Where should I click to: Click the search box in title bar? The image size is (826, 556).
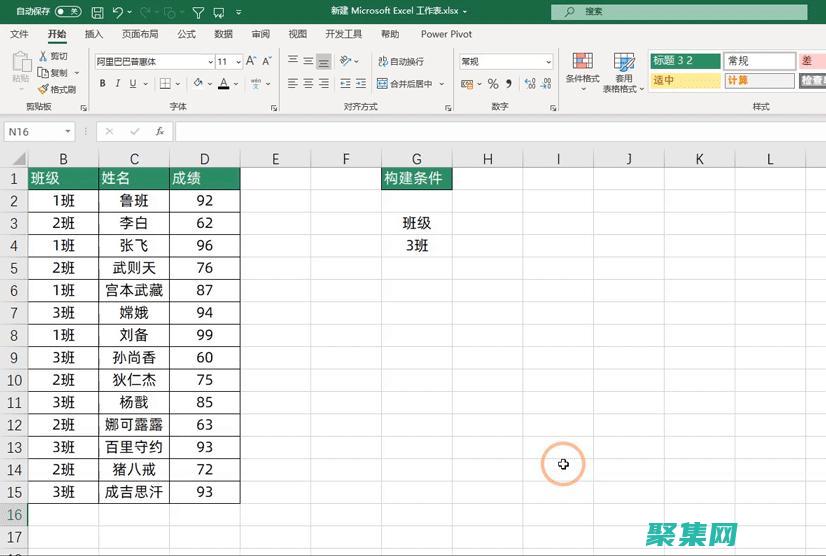click(679, 12)
